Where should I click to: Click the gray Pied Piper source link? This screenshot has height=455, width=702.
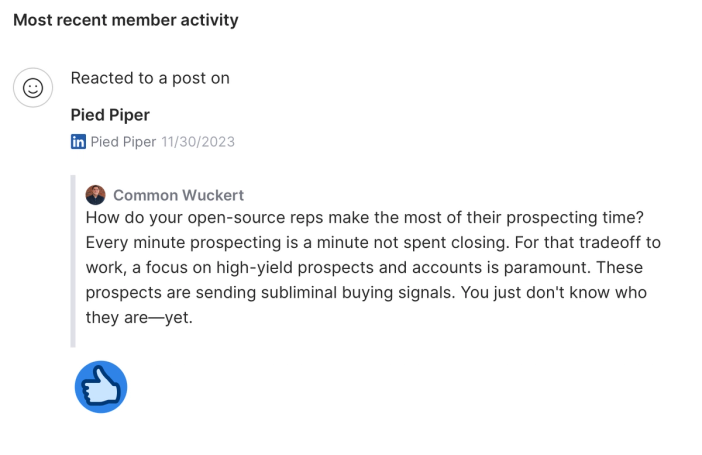click(123, 142)
